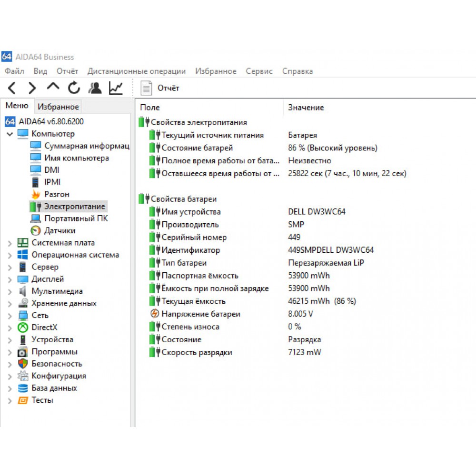The image size is (476, 476).
Task: Open the Вид menu
Action: pyautogui.click(x=40, y=71)
